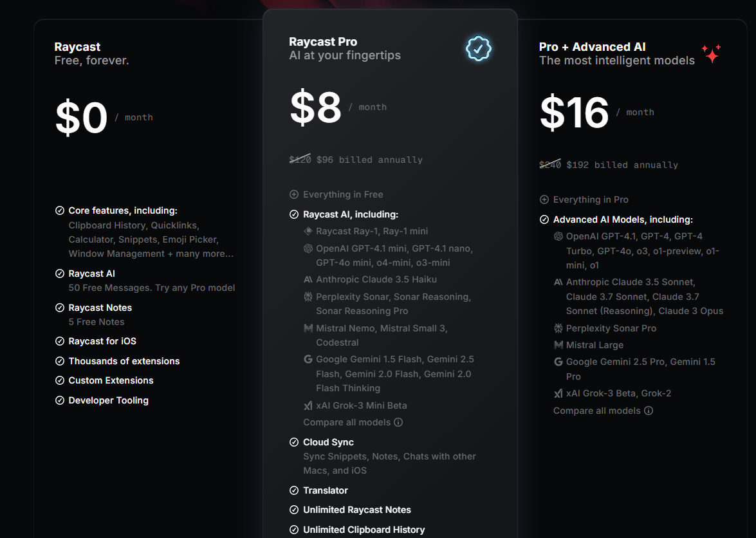756x538 pixels.
Task: Click the checkmark icon beside Core features
Action: click(x=60, y=210)
